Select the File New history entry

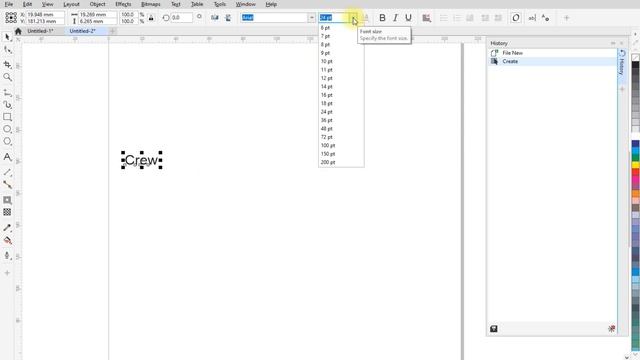553,53
